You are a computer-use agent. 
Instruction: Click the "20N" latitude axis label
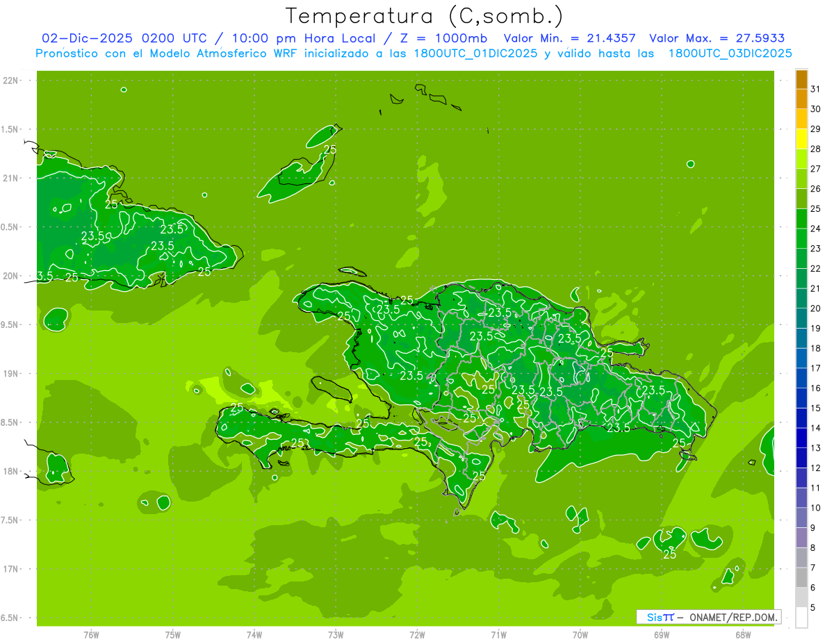pyautogui.click(x=12, y=276)
